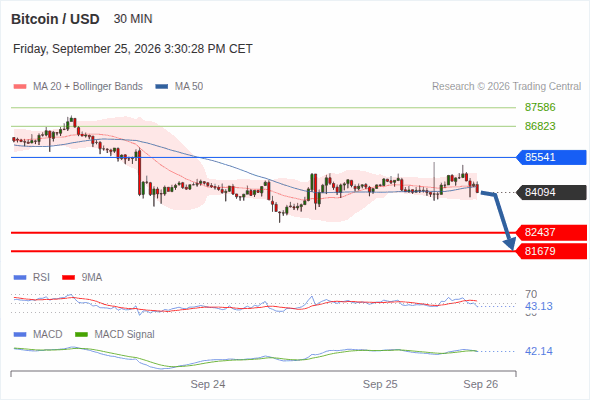This screenshot has height=400, width=590.
Task: Click the RSI value 43.13
Action: pyautogui.click(x=539, y=306)
